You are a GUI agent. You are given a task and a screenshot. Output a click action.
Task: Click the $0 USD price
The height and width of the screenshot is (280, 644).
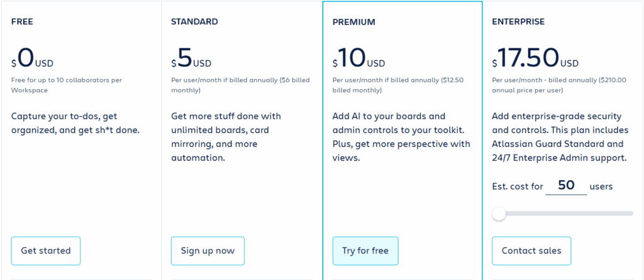pyautogui.click(x=32, y=58)
